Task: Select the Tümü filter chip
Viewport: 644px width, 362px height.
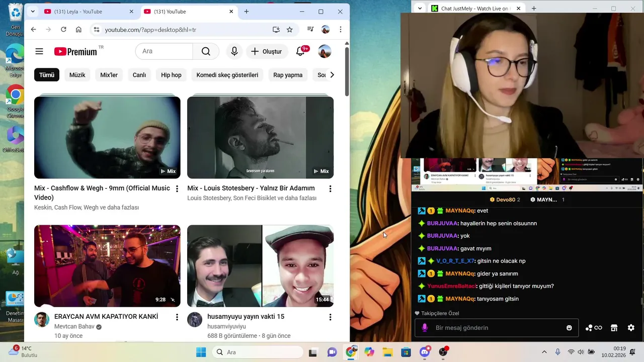Action: [x=47, y=75]
